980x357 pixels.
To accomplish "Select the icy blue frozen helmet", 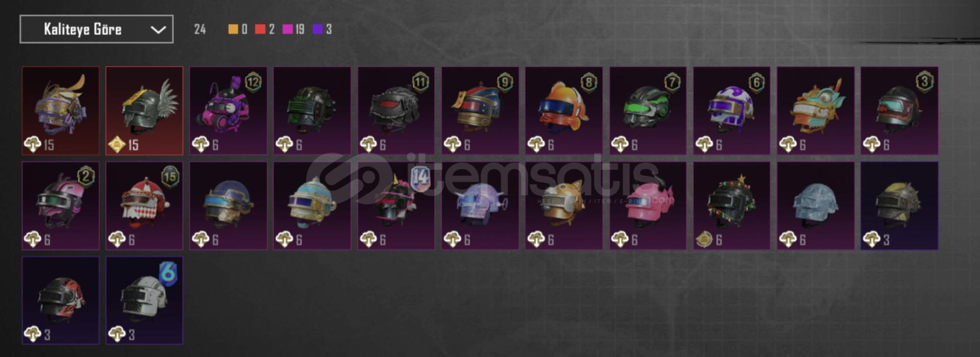I will click(816, 206).
